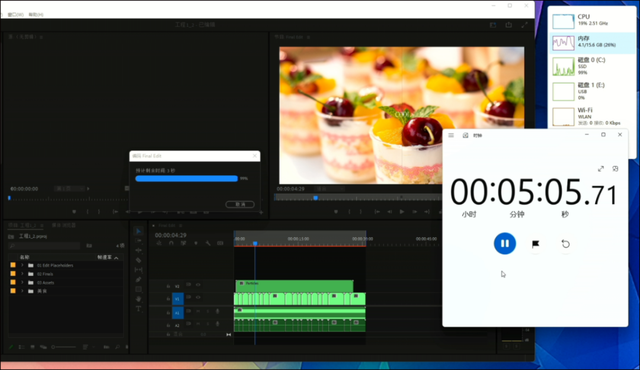Viewport: 640px width, 370px height.
Task: Open Media Browser tab
Action: tap(64, 225)
